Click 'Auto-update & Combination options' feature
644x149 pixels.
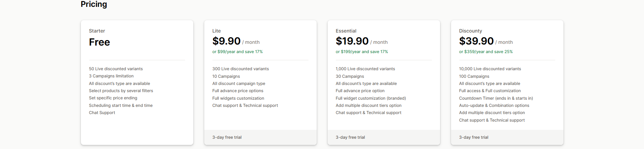[494, 105]
